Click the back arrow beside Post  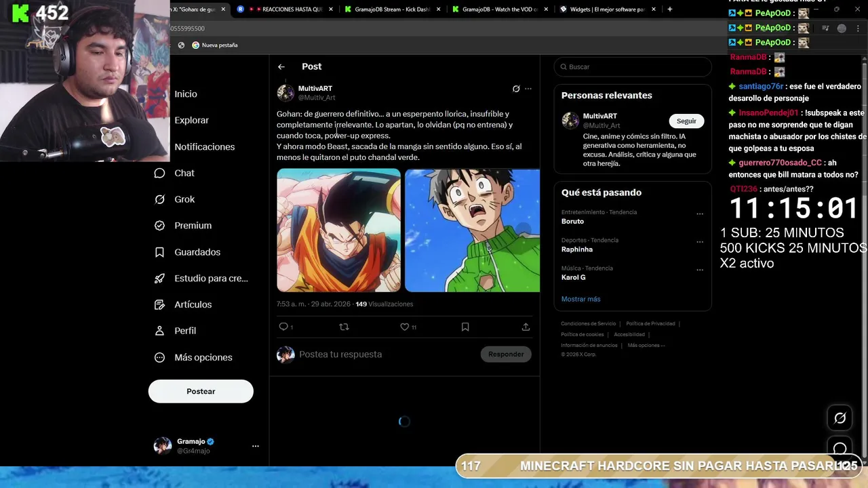click(281, 66)
